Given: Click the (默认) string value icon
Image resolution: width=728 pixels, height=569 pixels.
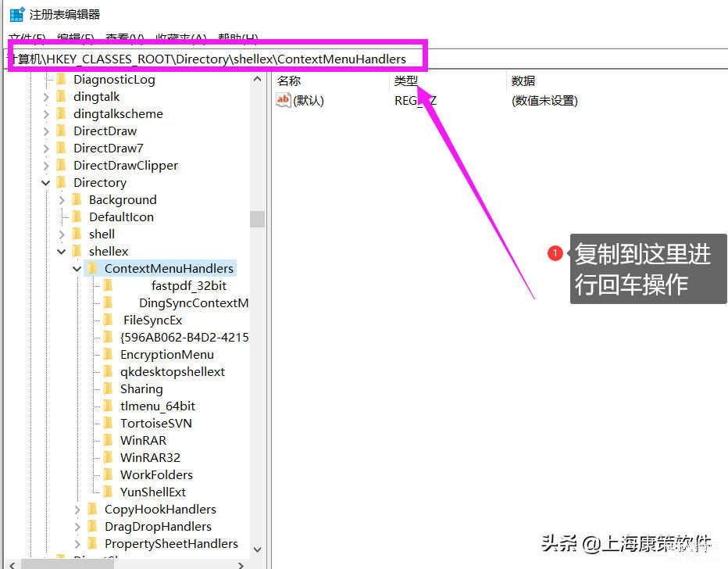Looking at the screenshot, I should [x=284, y=100].
